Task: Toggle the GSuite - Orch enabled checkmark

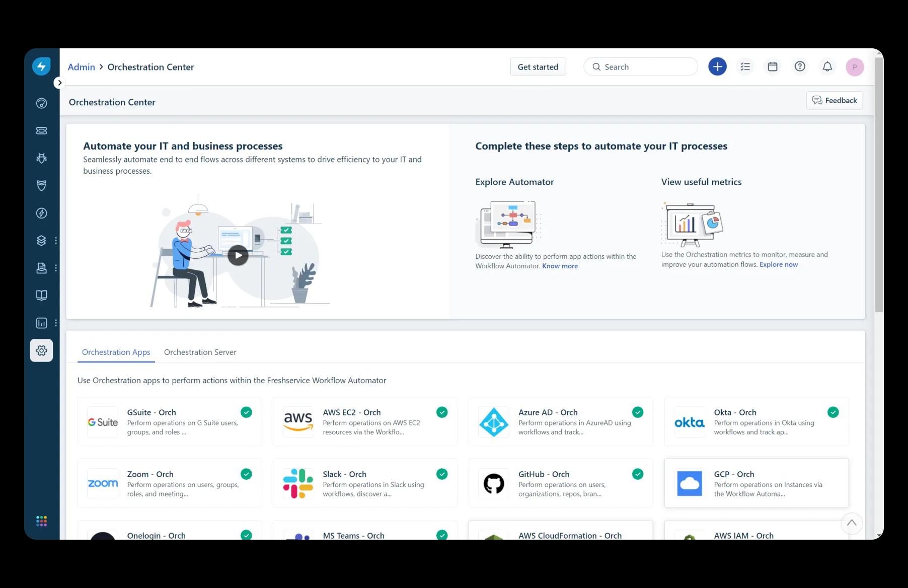Action: [246, 412]
